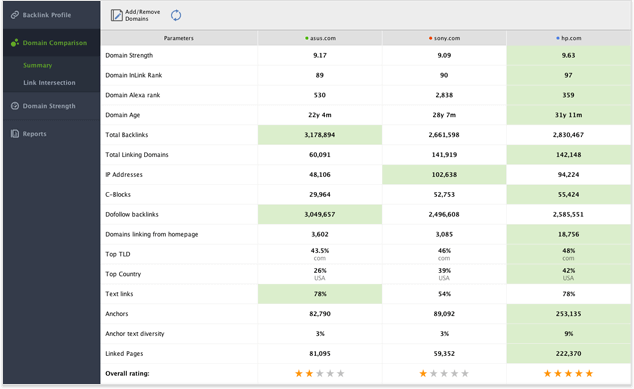Click sony.com Anchors value 89,092
634x389 pixels.
pos(444,314)
